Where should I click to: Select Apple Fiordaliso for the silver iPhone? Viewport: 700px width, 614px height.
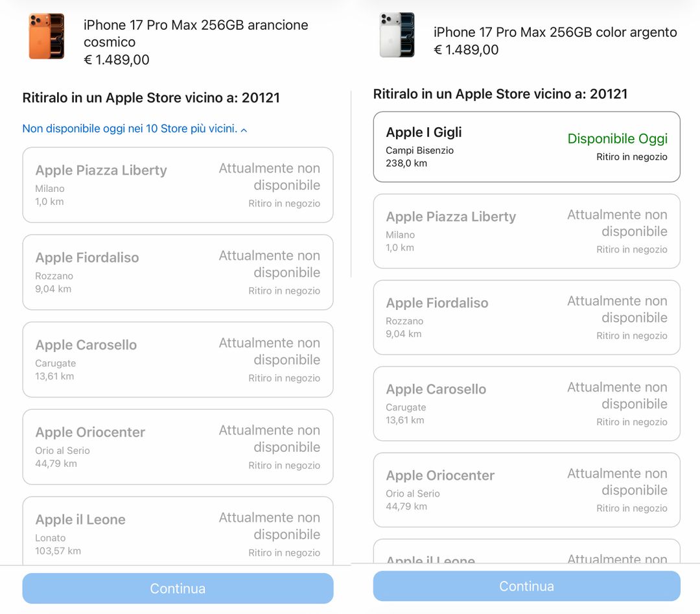526,317
